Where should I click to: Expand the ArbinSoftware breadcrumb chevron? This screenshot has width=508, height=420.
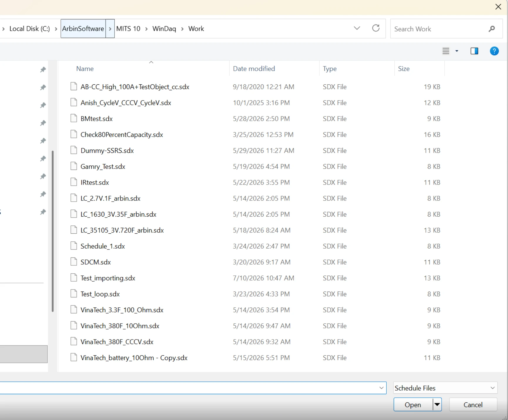110,29
